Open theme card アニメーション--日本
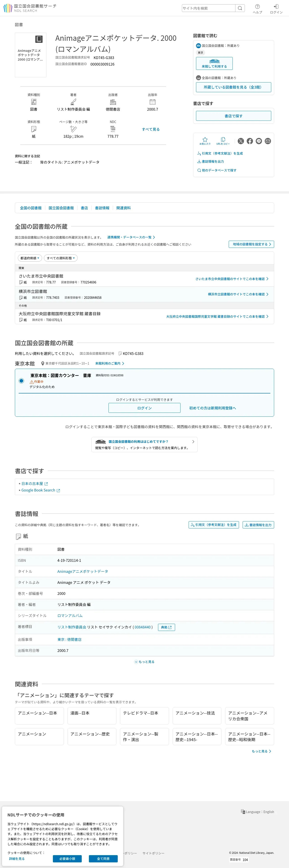Screen dimensions: 289x868 click(39, 716)
